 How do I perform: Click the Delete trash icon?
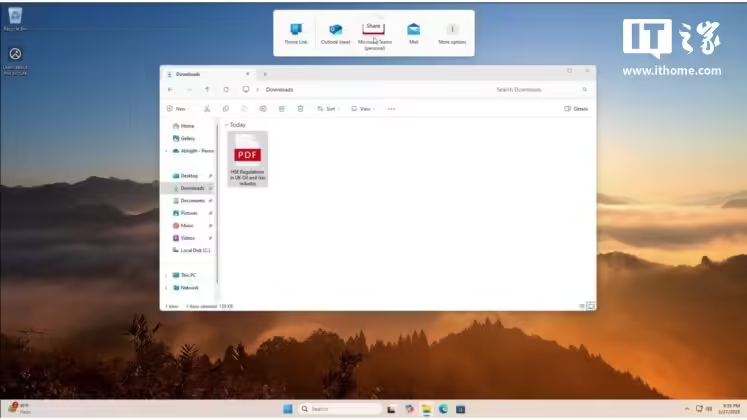click(300, 108)
